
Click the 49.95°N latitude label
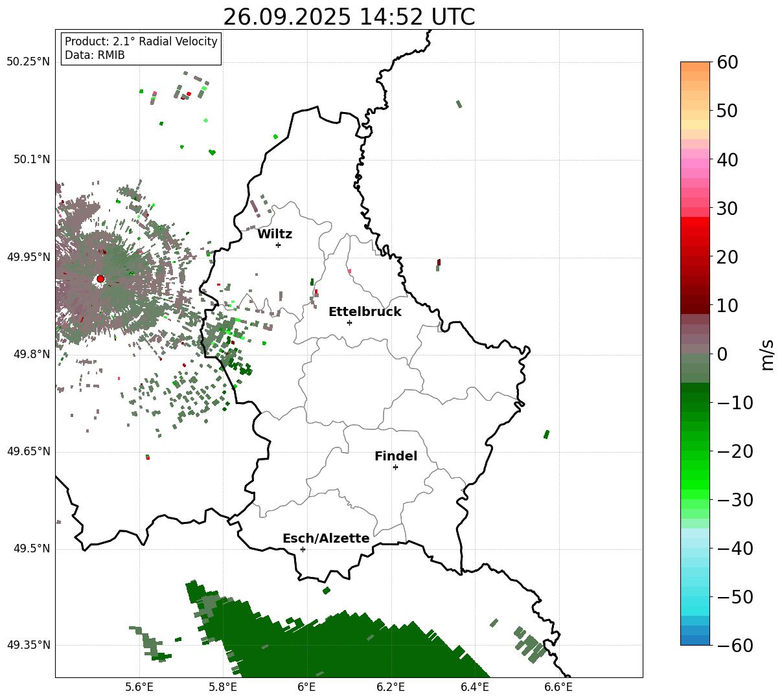click(x=28, y=257)
